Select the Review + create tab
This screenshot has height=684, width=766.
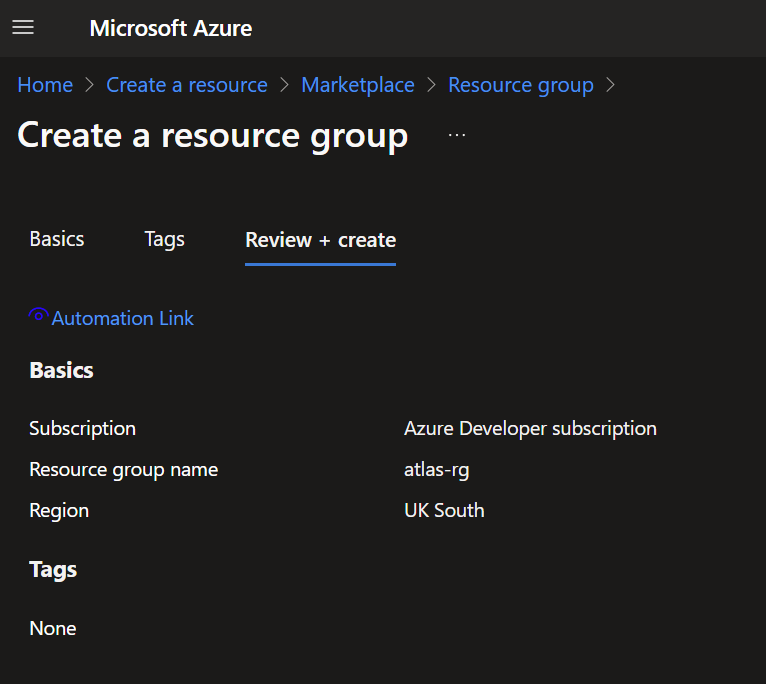(320, 240)
